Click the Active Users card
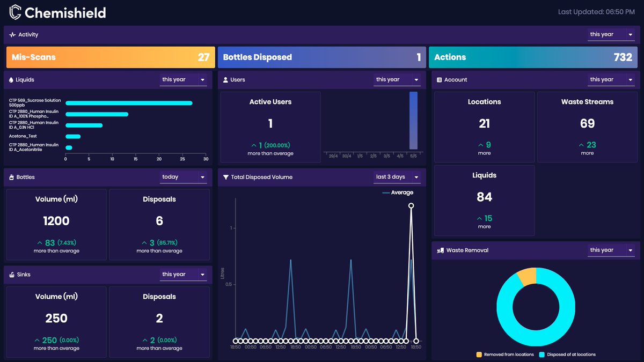 click(270, 127)
